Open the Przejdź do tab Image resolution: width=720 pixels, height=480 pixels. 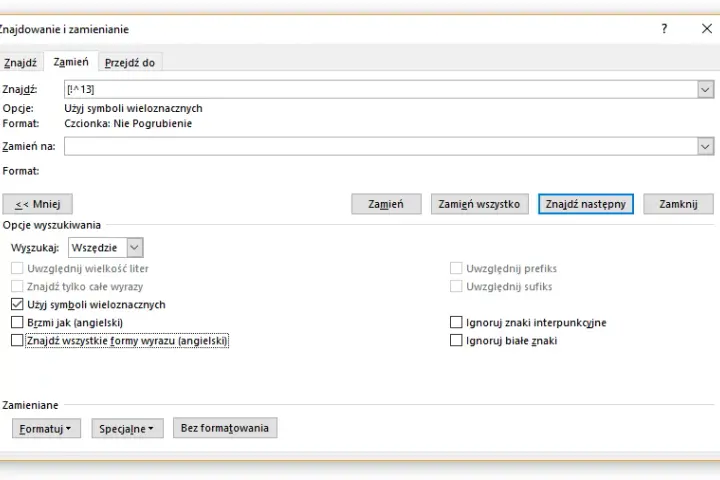click(130, 62)
